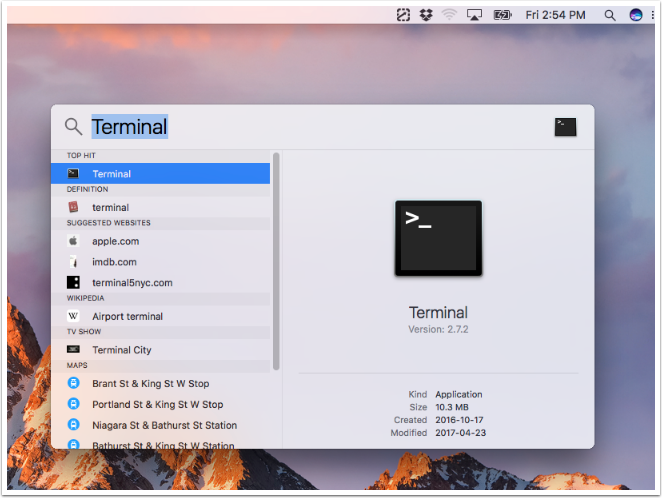The width and height of the screenshot is (662, 498).
Task: Open the Wi-Fi status menu
Action: tap(449, 15)
